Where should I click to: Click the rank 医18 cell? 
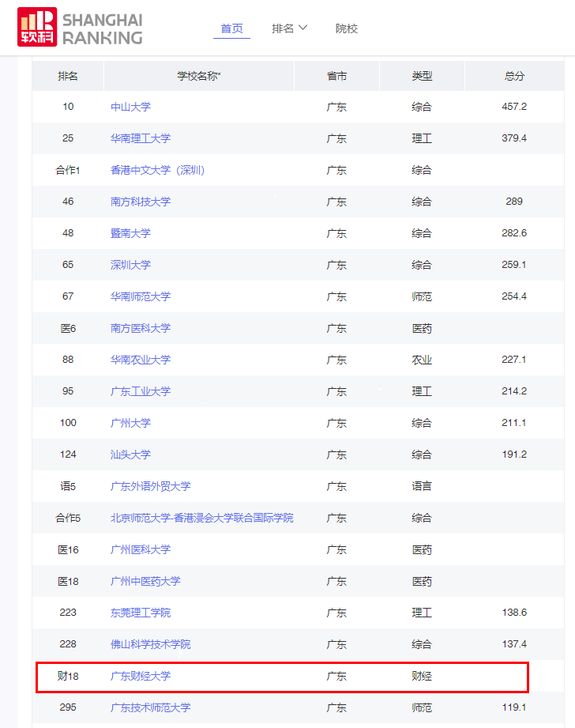(x=68, y=581)
